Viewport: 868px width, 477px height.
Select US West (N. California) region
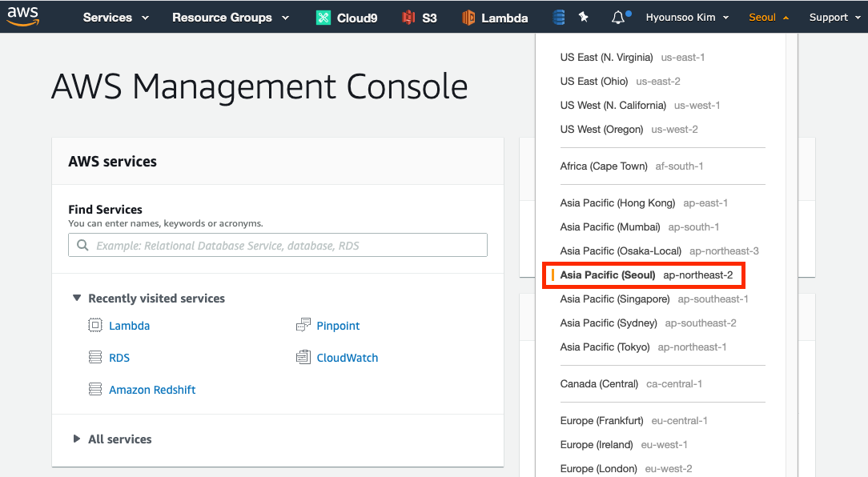tap(640, 105)
